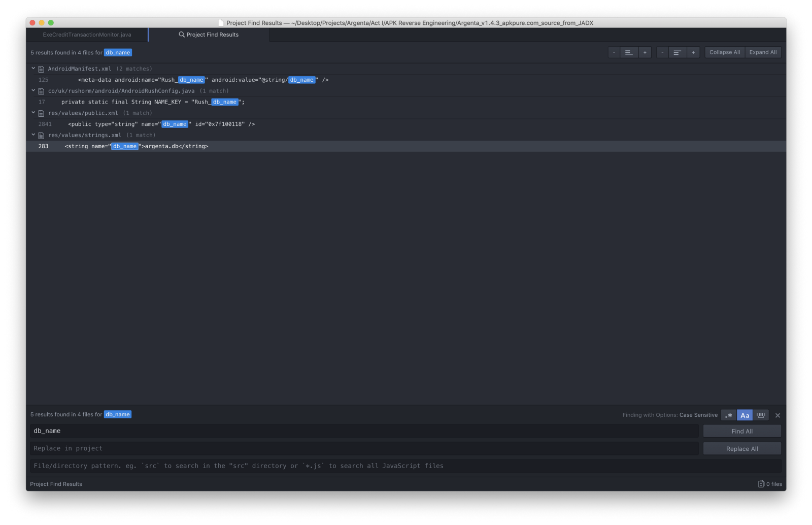
Task: Click the Case Sensitive options label text
Action: pos(698,415)
